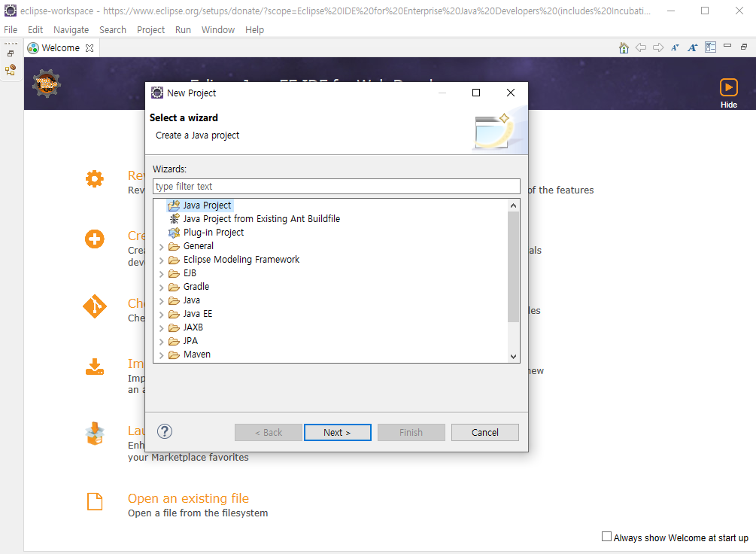Expand the Maven folder
The image size is (756, 554).
162,355
